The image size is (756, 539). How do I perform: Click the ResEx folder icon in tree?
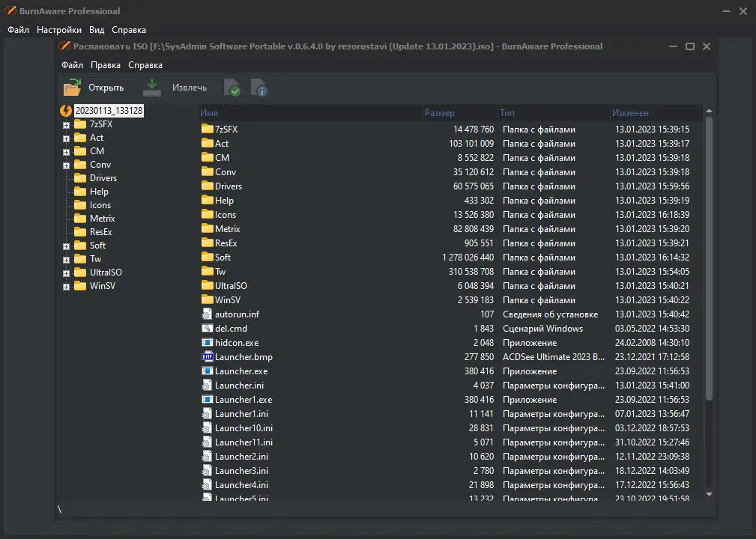tap(80, 232)
